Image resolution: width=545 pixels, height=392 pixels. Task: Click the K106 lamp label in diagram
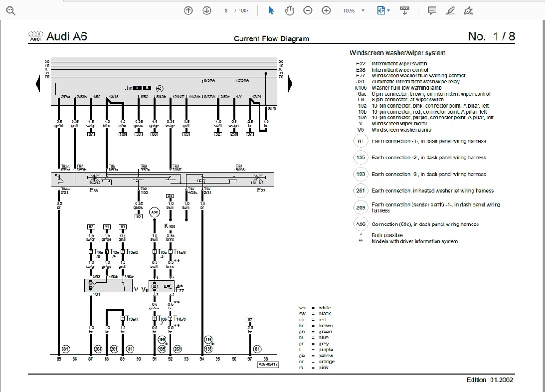coord(170,226)
